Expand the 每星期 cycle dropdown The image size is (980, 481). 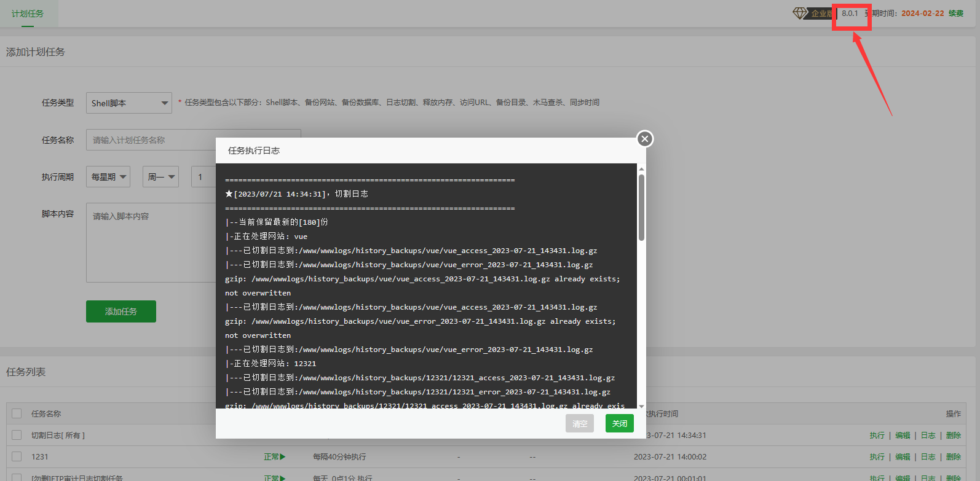[x=108, y=176]
